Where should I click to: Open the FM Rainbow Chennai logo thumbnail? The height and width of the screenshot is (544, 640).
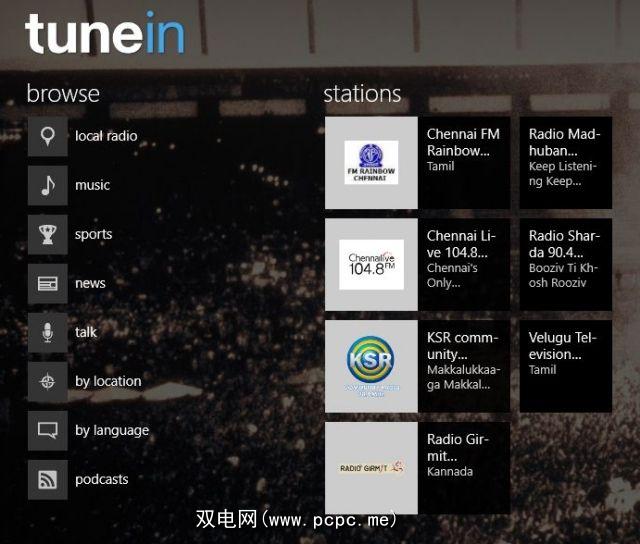(x=371, y=162)
